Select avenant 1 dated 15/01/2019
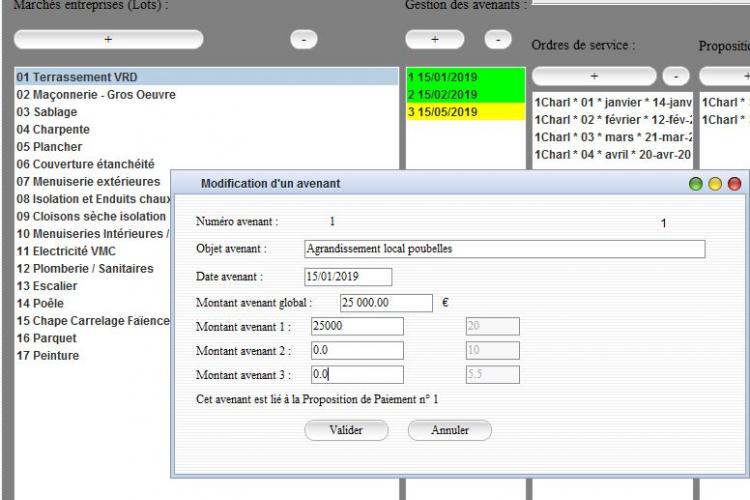The height and width of the screenshot is (500, 750). (x=465, y=77)
